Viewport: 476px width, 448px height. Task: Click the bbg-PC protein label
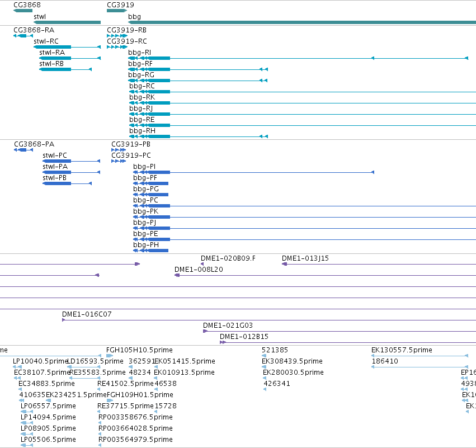[x=145, y=200]
